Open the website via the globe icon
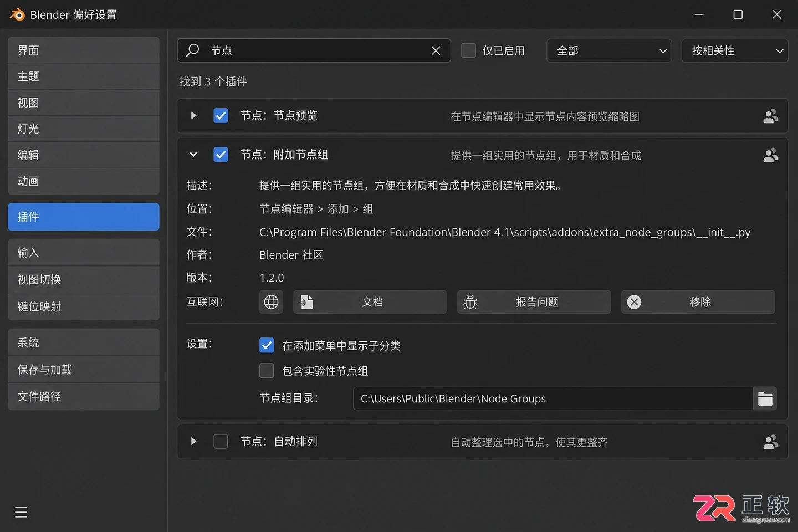 click(271, 302)
